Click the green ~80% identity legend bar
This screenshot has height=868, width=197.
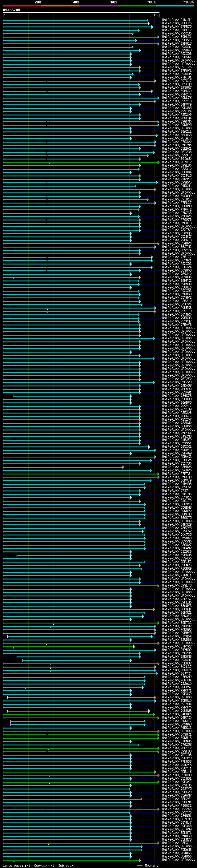(x=137, y=6)
